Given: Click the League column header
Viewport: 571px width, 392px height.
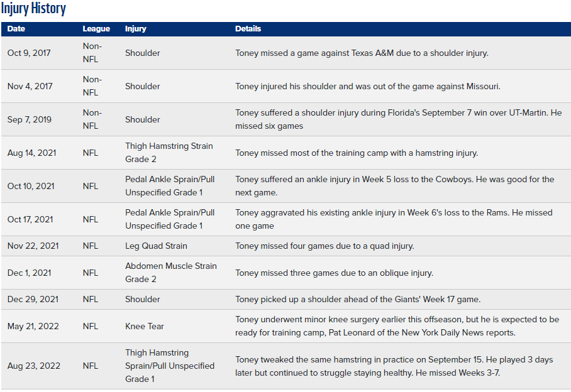Looking at the screenshot, I should point(96,29).
